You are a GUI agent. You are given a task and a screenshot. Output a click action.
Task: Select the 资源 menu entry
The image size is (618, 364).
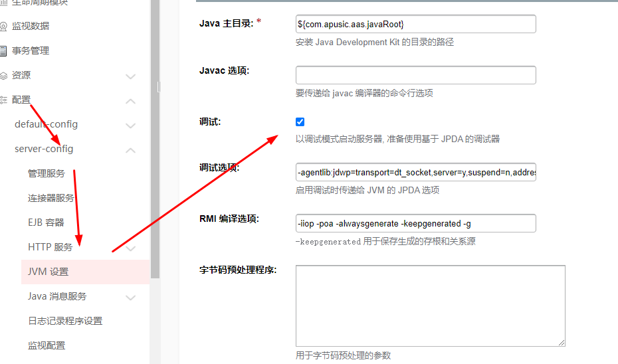pyautogui.click(x=21, y=75)
